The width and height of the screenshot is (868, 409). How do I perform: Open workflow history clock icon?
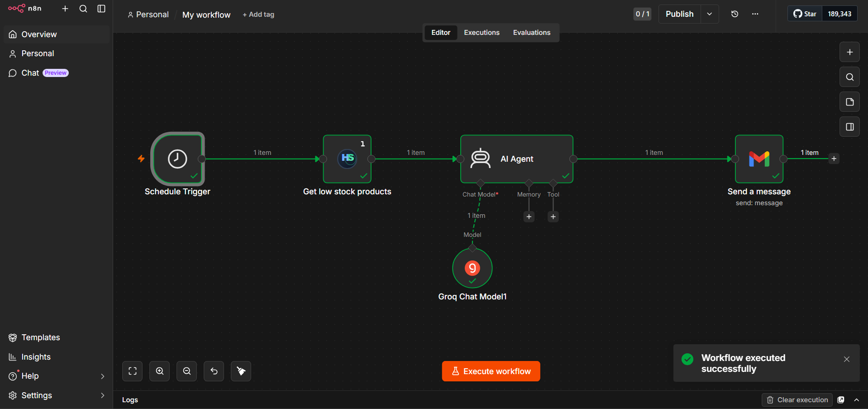734,14
